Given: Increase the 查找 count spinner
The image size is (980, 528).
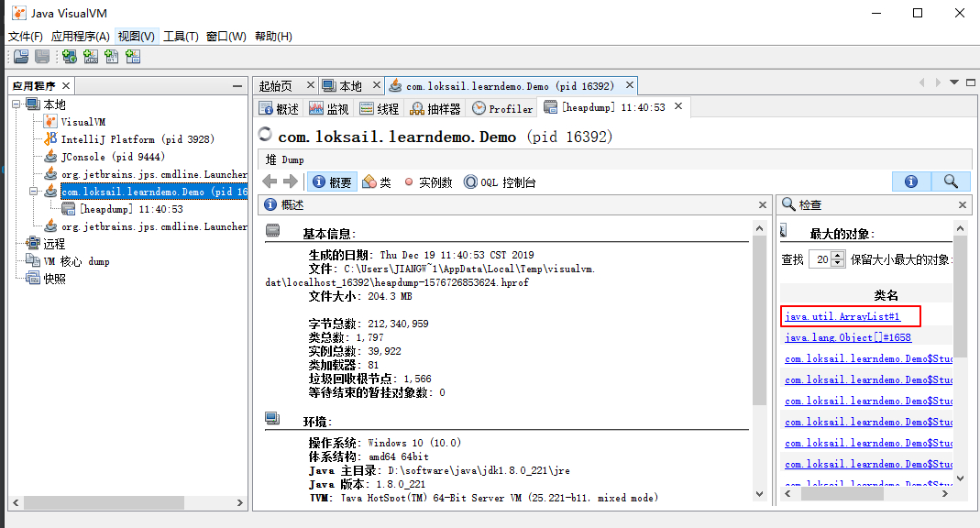Looking at the screenshot, I should [x=838, y=255].
